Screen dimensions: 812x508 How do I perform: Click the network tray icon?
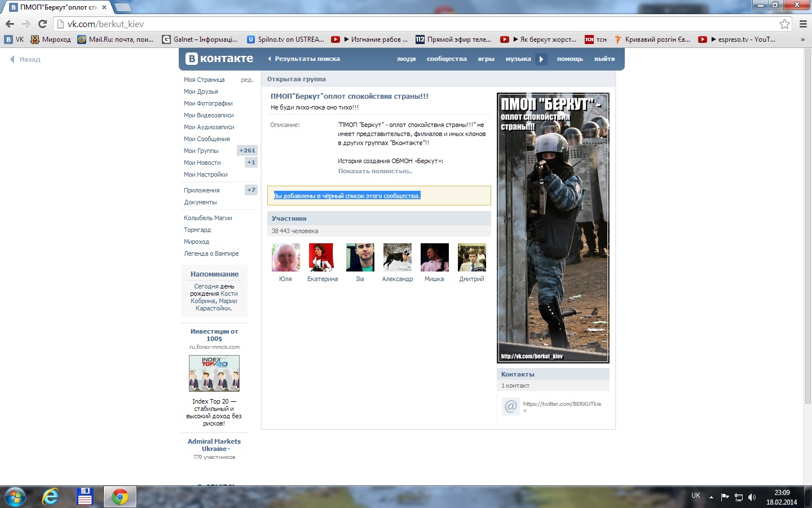point(738,497)
